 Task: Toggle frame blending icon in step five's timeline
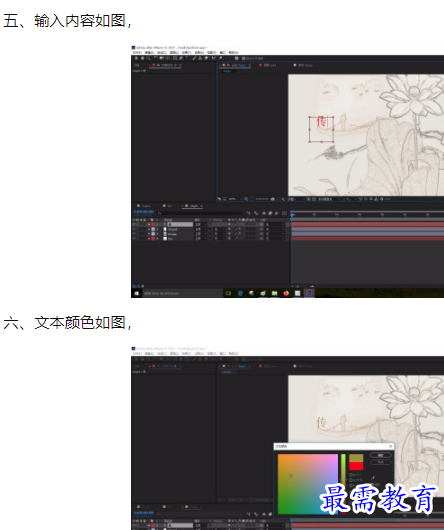[270, 213]
